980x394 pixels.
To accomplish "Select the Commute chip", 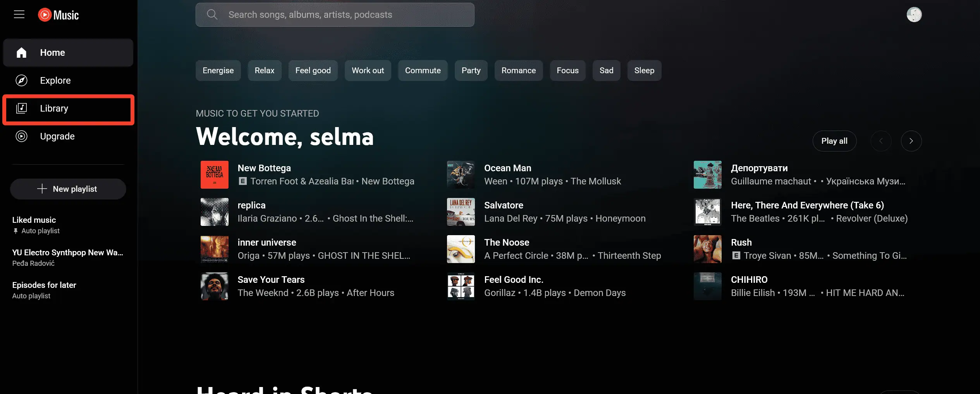I will tap(423, 71).
